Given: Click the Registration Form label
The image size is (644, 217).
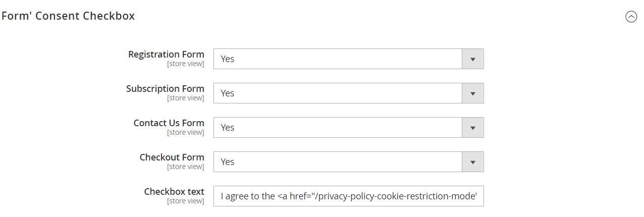Looking at the screenshot, I should [166, 55].
